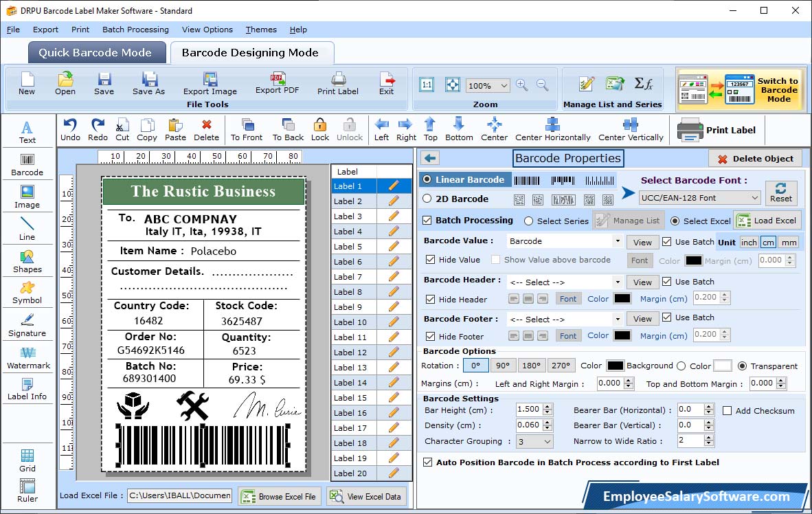812x514 pixels.
Task: Select the Shapes tool
Action: pyautogui.click(x=27, y=262)
